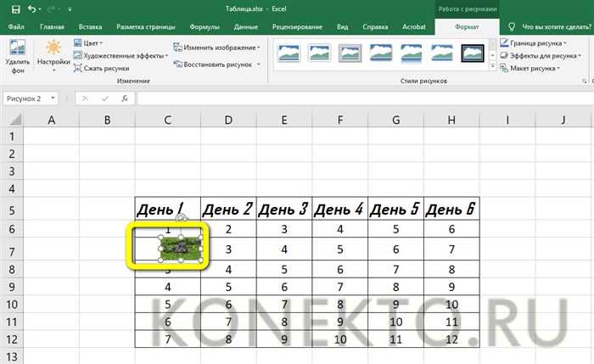Click Изменить изображение
Viewport: 594px width, 364px height.
click(216, 48)
